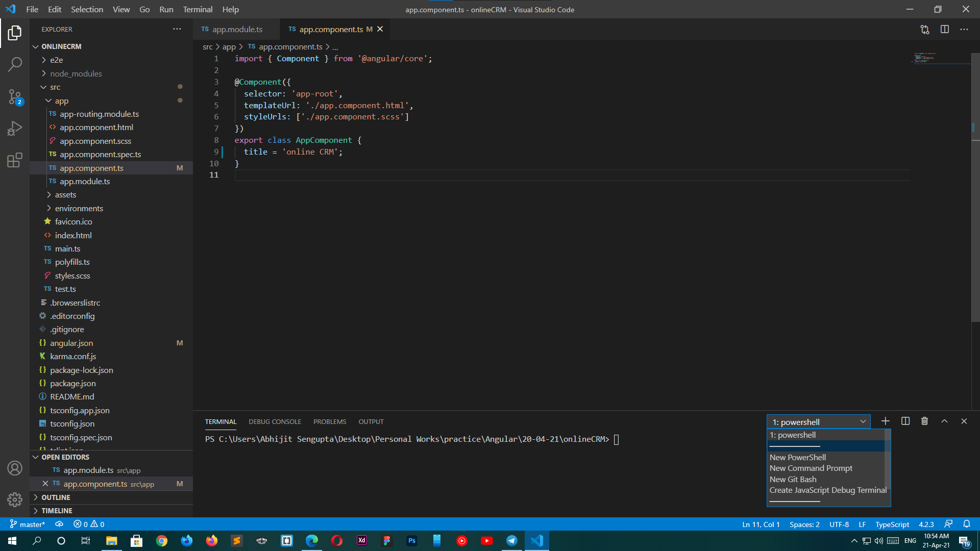Image resolution: width=980 pixels, height=551 pixels.
Task: Split the terminal panel
Action: (905, 421)
